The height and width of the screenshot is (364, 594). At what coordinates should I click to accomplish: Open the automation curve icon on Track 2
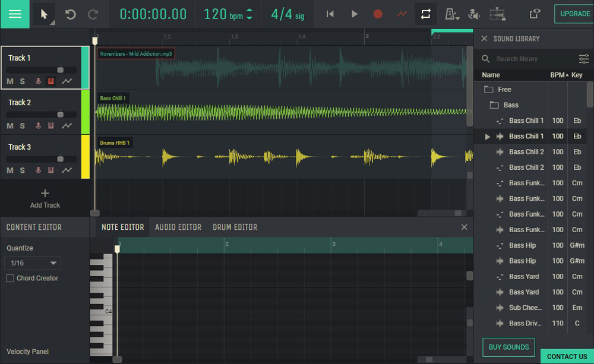click(67, 126)
